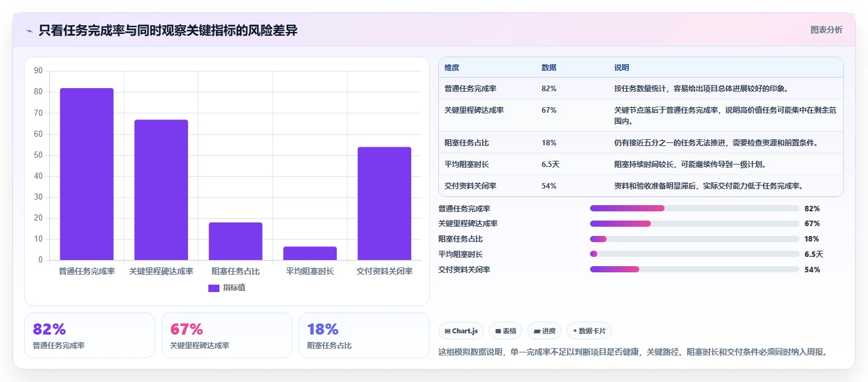Click the 6.5天 value in the table

(551, 165)
